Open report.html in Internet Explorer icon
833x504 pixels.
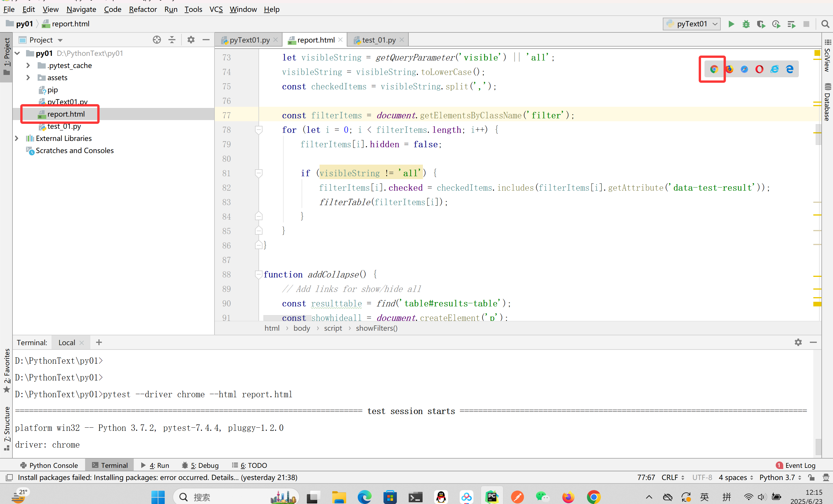tap(774, 69)
